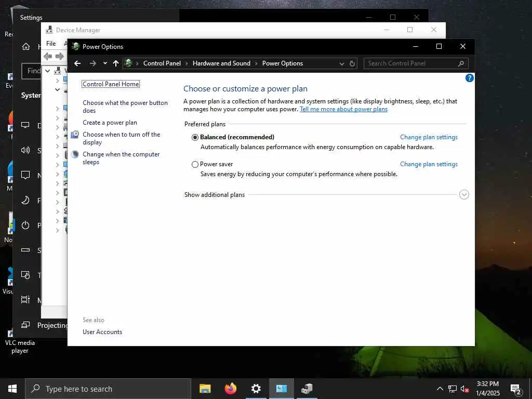Open the Windows Start menu
This screenshot has height=399, width=532.
(12, 389)
